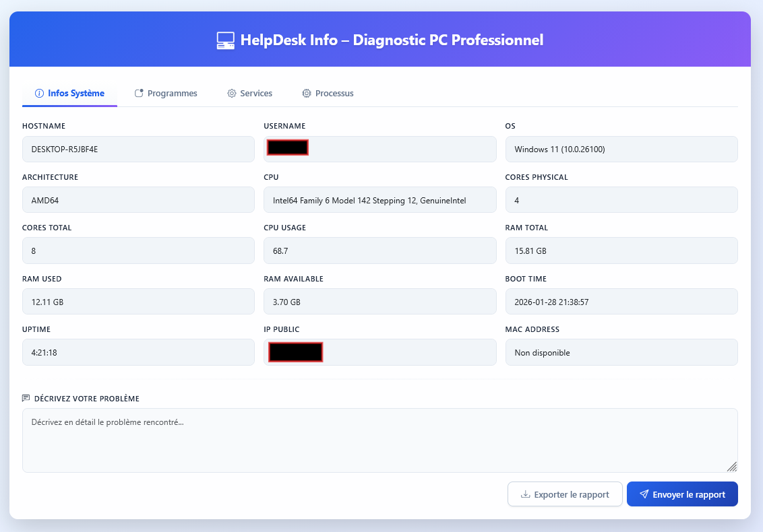
Task: Click the download icon in Exporter le rapport
Action: (x=525, y=494)
